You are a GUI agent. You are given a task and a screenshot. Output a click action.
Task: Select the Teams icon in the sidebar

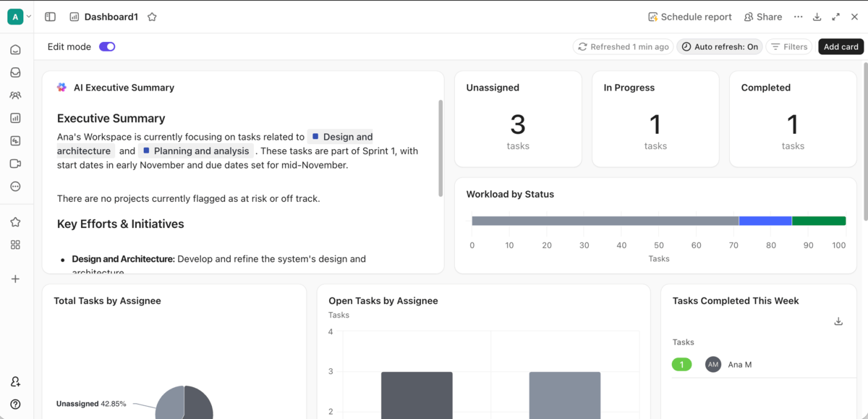click(x=14, y=95)
